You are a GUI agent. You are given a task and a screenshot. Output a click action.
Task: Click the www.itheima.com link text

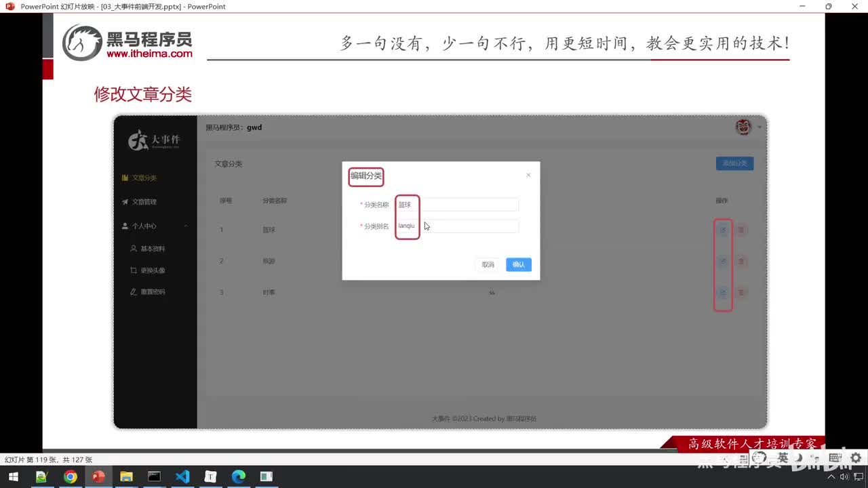(x=149, y=54)
